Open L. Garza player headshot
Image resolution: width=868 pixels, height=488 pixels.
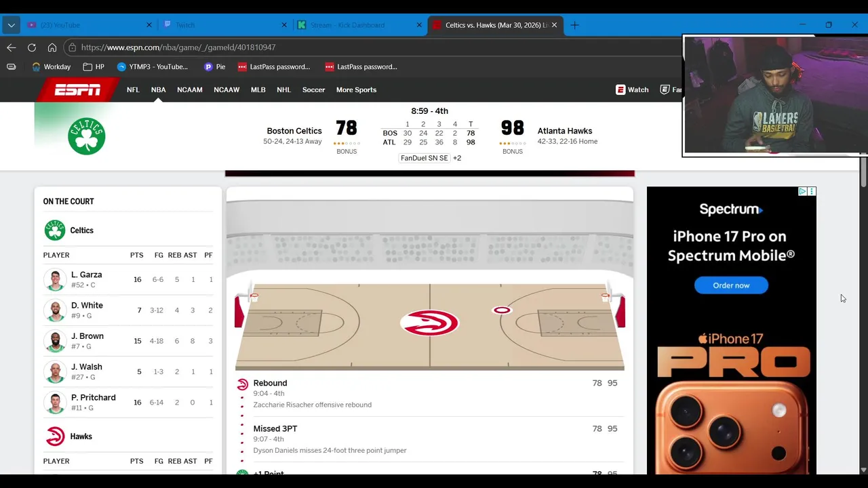point(54,279)
